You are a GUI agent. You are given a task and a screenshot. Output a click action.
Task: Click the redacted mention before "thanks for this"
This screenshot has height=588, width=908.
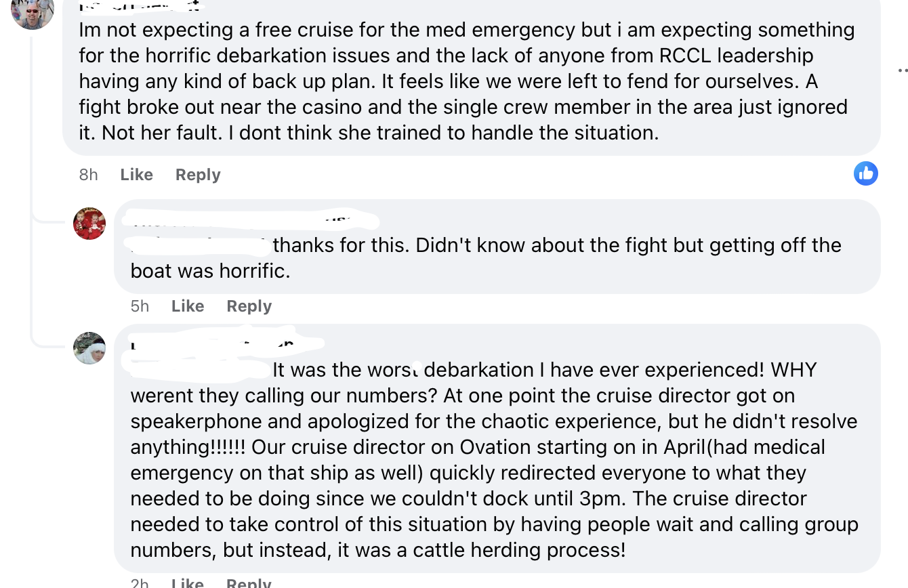(199, 245)
